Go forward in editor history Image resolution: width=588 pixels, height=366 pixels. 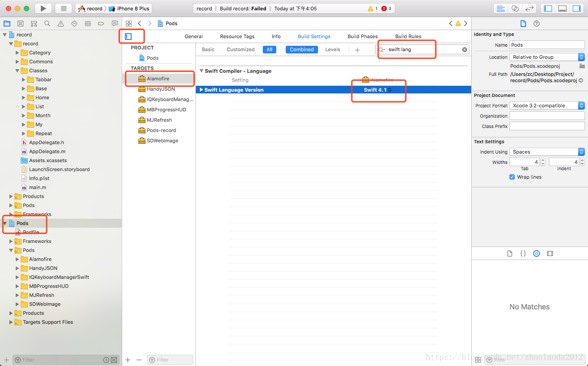click(150, 23)
